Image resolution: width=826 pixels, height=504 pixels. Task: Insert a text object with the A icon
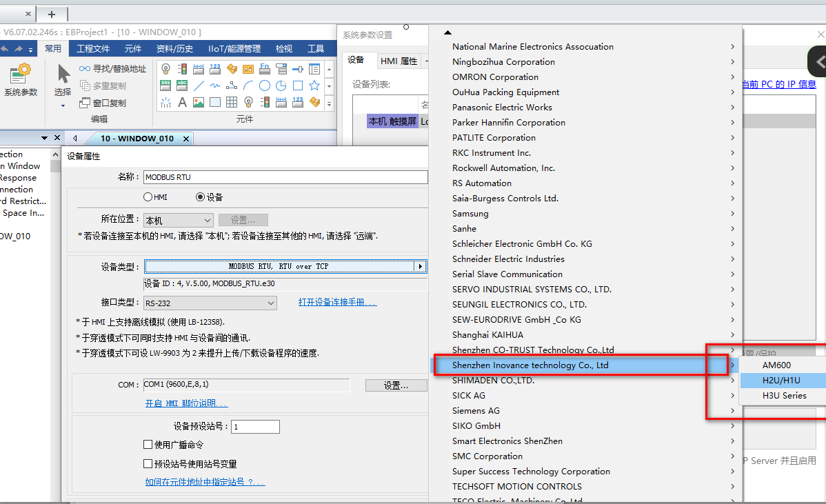coord(182,102)
